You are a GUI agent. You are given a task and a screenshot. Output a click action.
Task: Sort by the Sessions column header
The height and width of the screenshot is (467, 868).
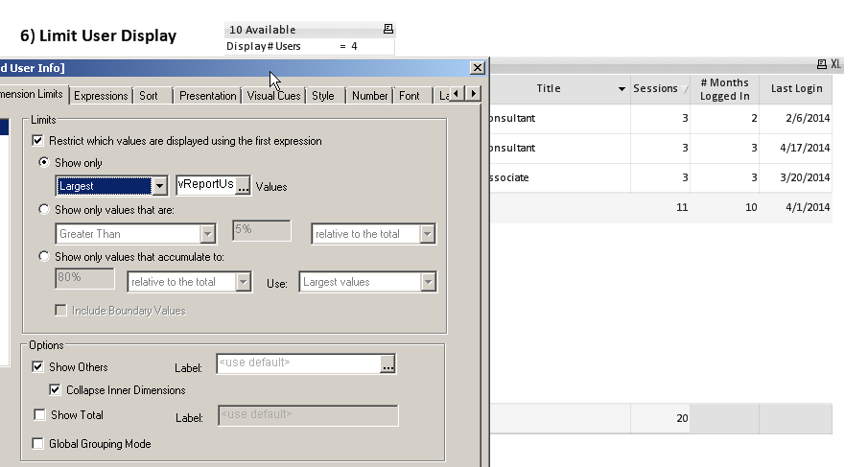point(655,89)
